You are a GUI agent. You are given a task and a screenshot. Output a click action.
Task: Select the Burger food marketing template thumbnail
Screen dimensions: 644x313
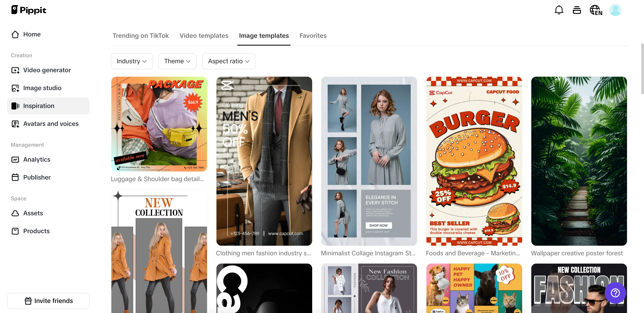[x=474, y=161]
